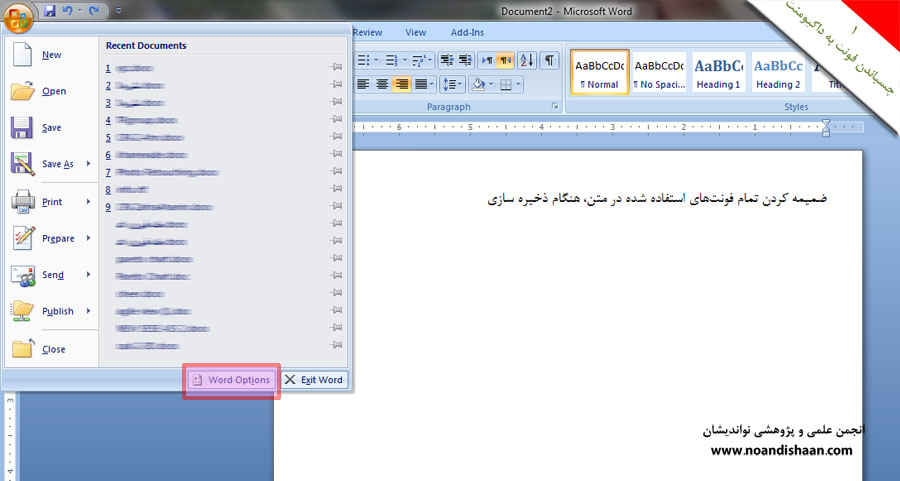The width and height of the screenshot is (900, 481).
Task: Center align the paragraph text
Action: [x=383, y=84]
